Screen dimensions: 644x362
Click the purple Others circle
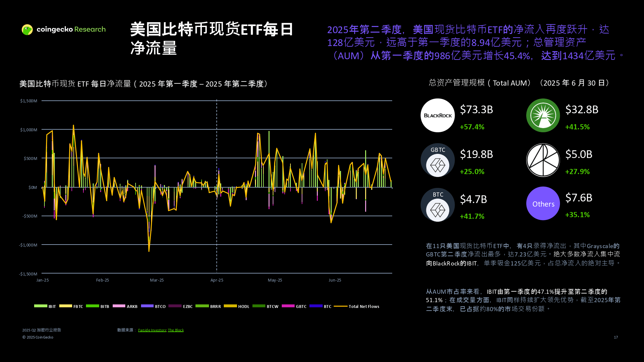(543, 204)
